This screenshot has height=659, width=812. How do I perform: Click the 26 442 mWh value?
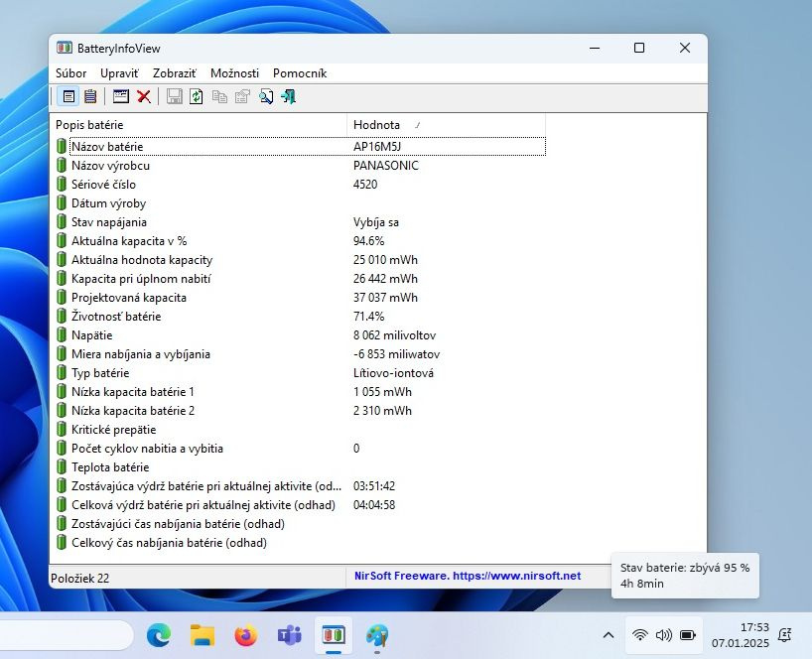385,279
